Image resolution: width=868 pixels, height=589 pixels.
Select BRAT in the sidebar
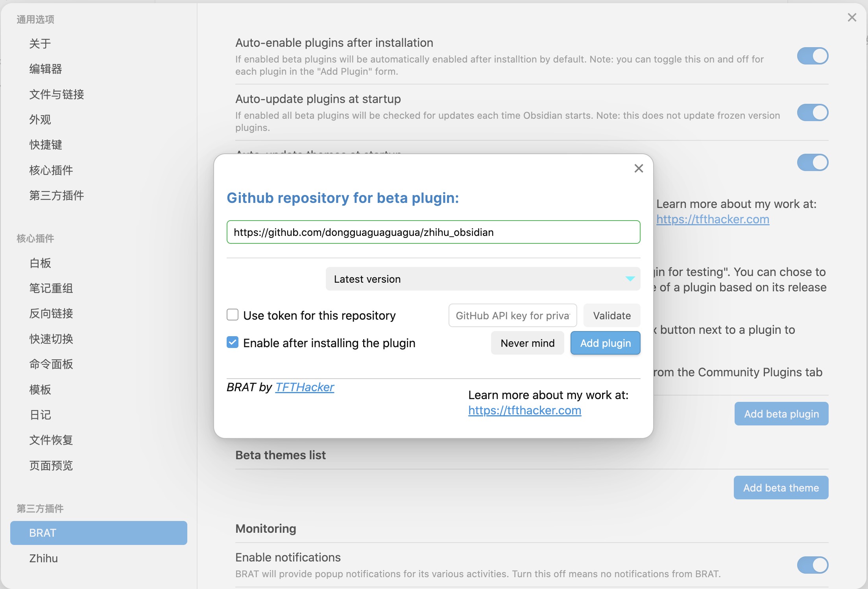(98, 533)
